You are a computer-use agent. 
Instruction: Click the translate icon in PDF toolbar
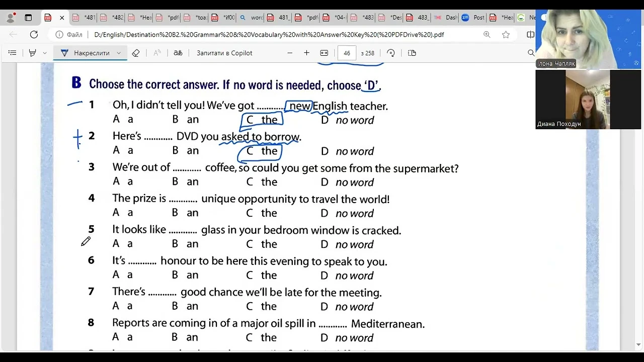[x=178, y=53]
